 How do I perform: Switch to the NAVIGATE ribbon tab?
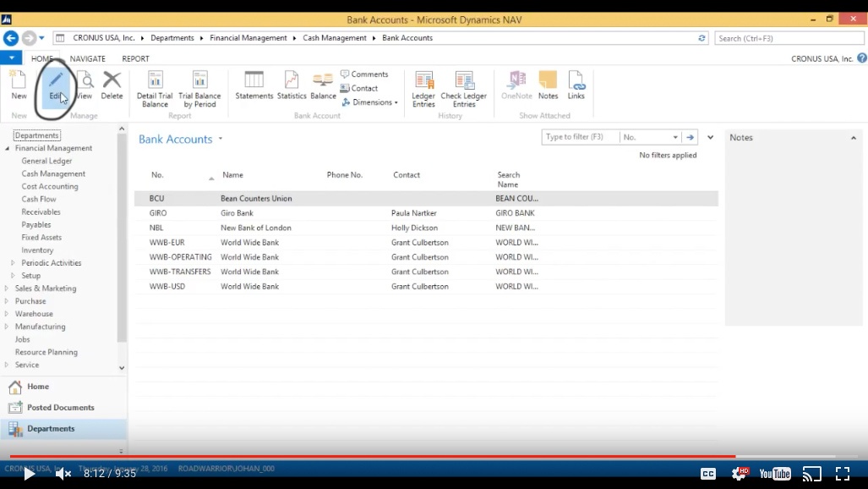click(x=87, y=58)
